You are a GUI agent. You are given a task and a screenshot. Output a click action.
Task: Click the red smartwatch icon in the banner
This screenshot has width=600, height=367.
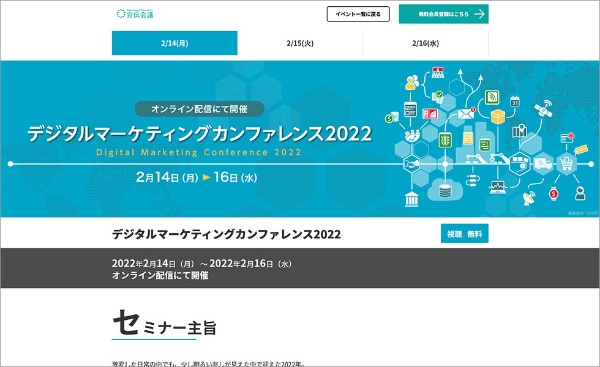click(553, 194)
